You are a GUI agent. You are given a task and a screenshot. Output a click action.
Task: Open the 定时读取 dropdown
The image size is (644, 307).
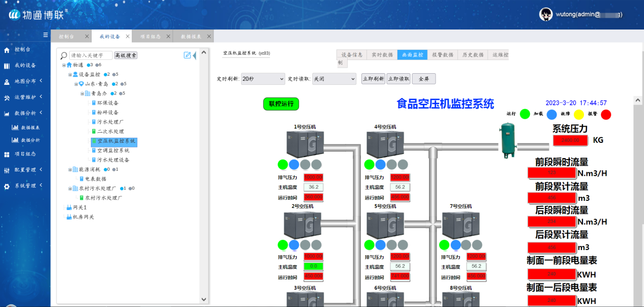click(334, 79)
